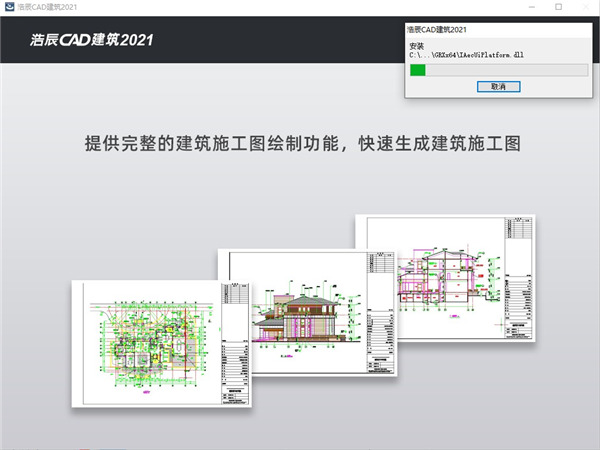The width and height of the screenshot is (600, 450).
Task: Click the green installation progress bar
Action: coord(499,70)
